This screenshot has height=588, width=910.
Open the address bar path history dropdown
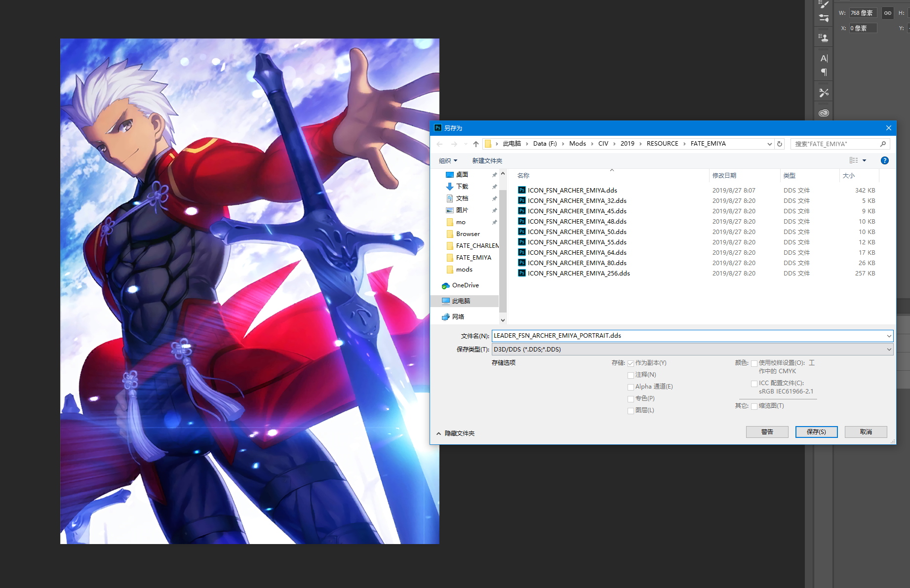(x=769, y=144)
